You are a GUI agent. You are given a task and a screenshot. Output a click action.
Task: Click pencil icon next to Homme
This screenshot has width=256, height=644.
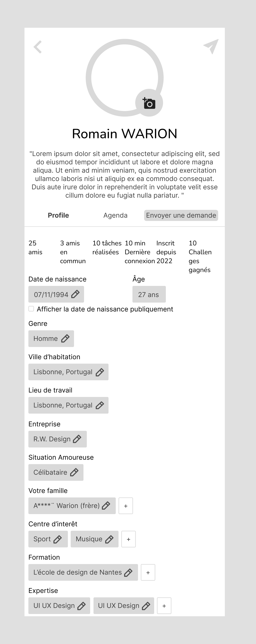tap(65, 339)
